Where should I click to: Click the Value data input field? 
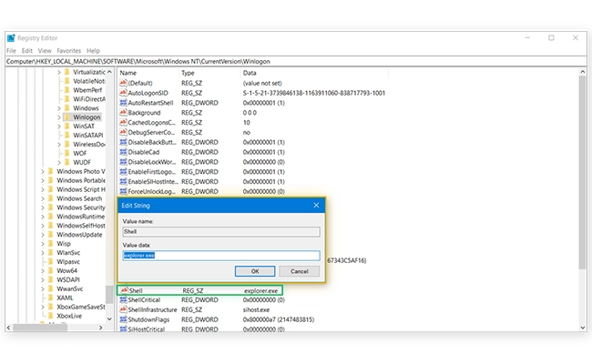pyautogui.click(x=221, y=256)
